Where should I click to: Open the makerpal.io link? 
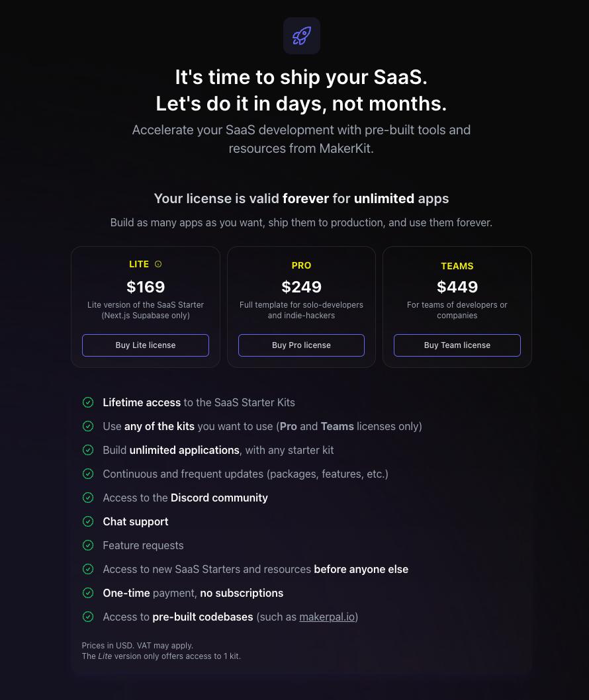326,617
